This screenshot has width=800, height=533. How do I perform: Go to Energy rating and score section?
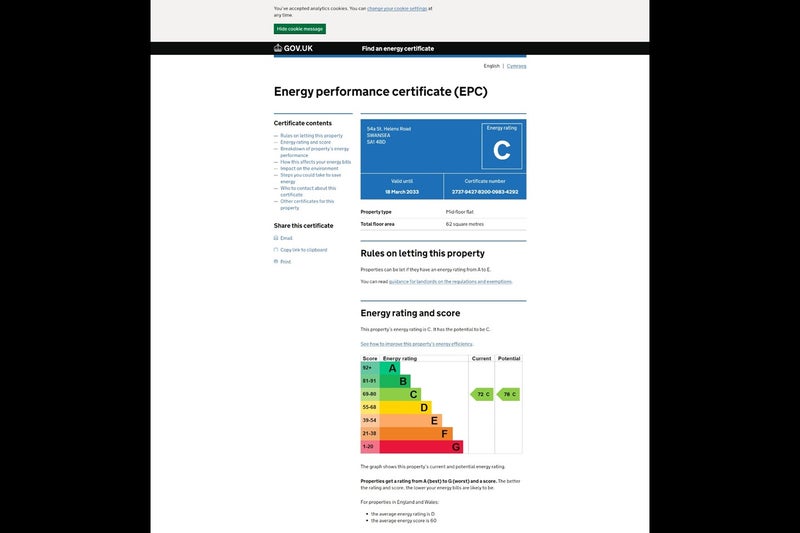pyautogui.click(x=305, y=142)
